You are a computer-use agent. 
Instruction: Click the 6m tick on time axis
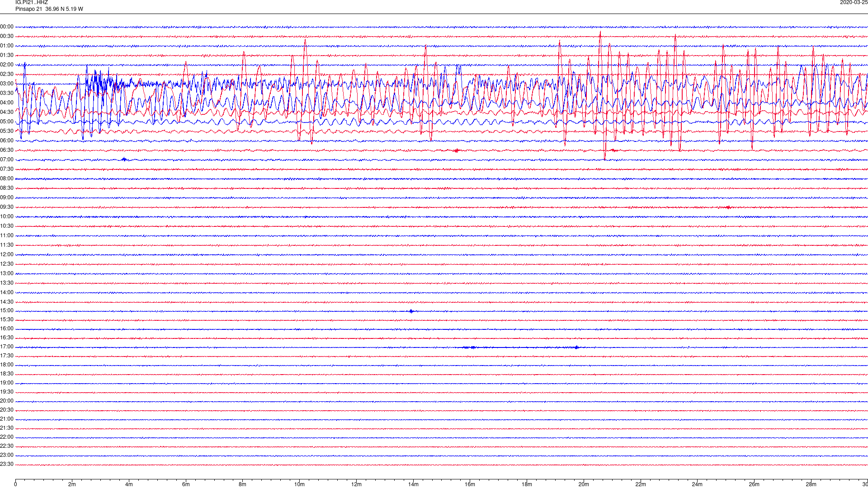[x=186, y=484]
